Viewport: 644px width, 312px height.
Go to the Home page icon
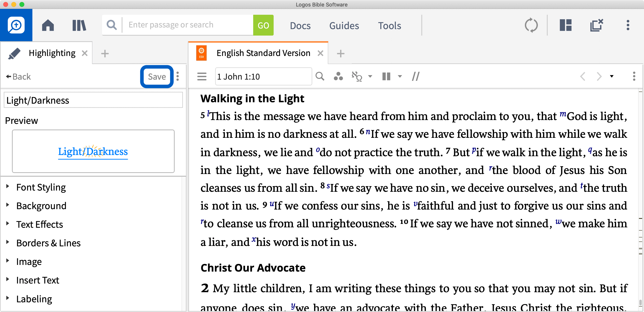pyautogui.click(x=48, y=25)
